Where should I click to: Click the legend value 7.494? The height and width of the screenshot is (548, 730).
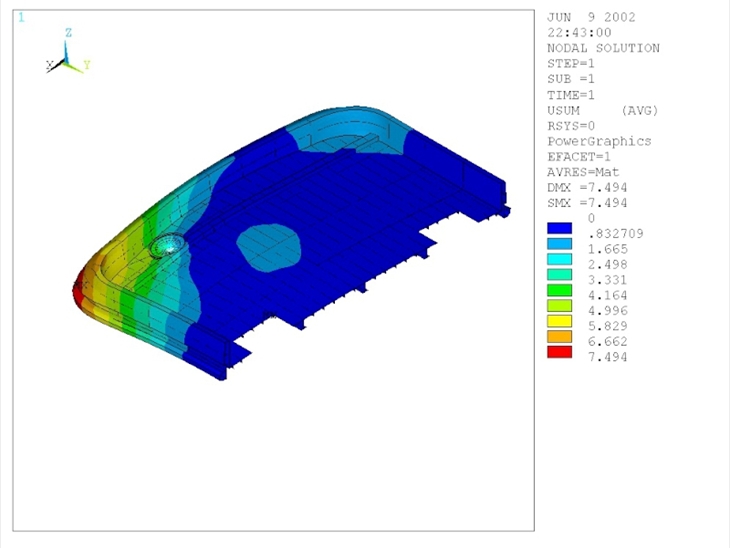pyautogui.click(x=608, y=357)
